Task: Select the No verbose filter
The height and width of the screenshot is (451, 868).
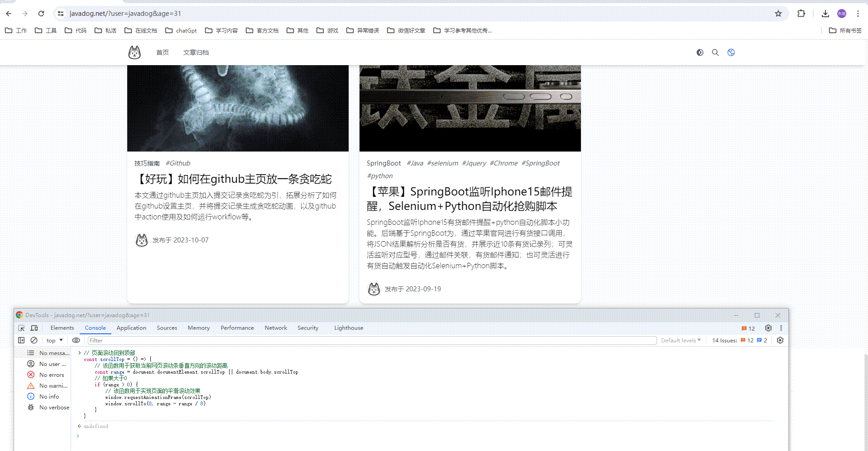Action: point(48,407)
